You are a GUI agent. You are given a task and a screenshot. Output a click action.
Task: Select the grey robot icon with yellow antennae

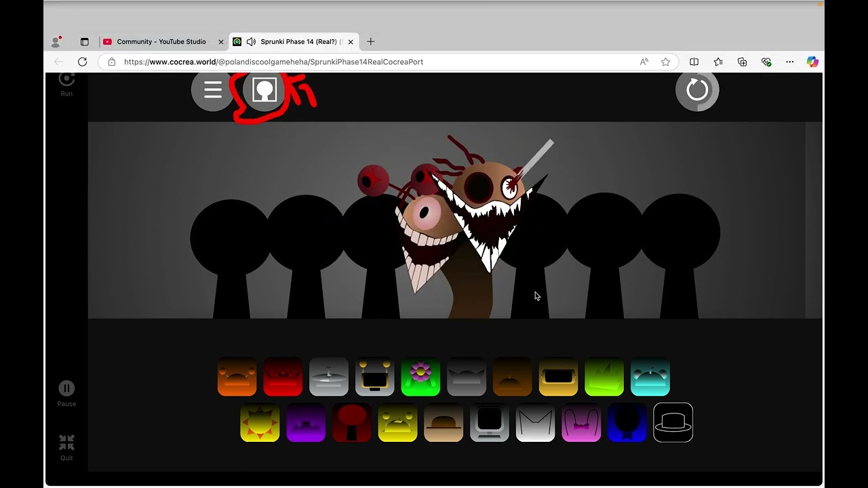pos(375,377)
